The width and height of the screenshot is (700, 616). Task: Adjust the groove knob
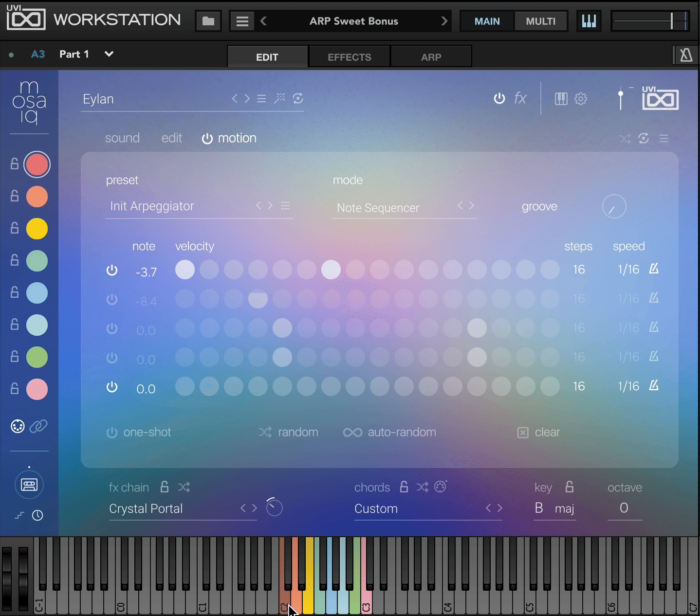pyautogui.click(x=614, y=206)
